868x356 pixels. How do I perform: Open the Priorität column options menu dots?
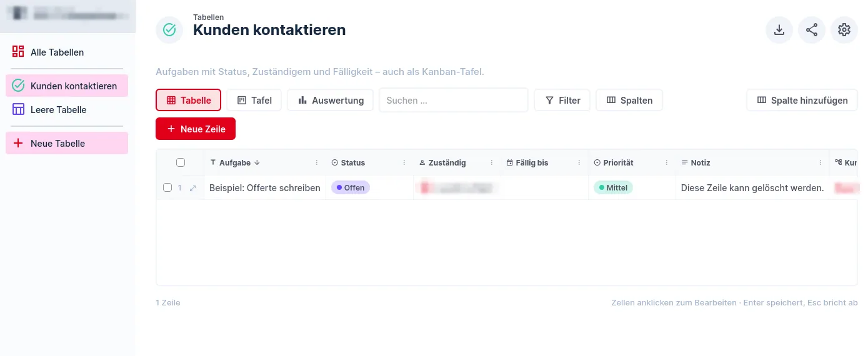[667, 162]
